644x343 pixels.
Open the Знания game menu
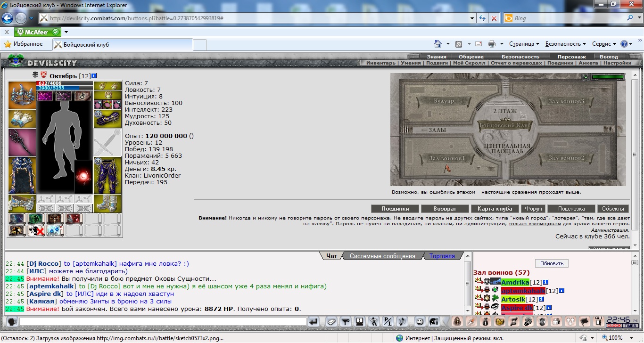tap(437, 57)
